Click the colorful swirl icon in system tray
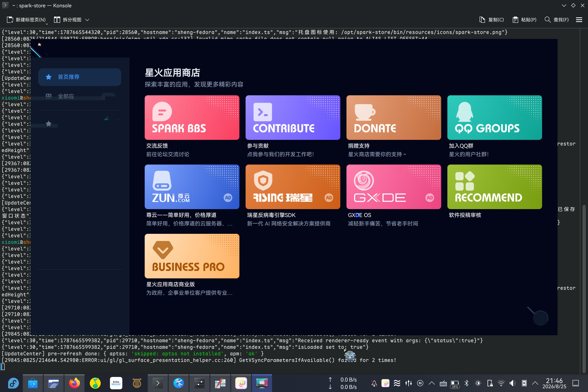Viewport: 588px width, 392px height. tap(385, 383)
